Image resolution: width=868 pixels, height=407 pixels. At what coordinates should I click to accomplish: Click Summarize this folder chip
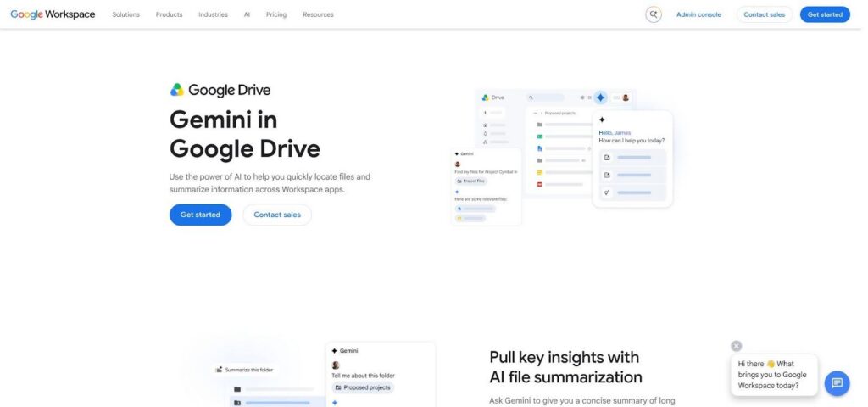[244, 370]
